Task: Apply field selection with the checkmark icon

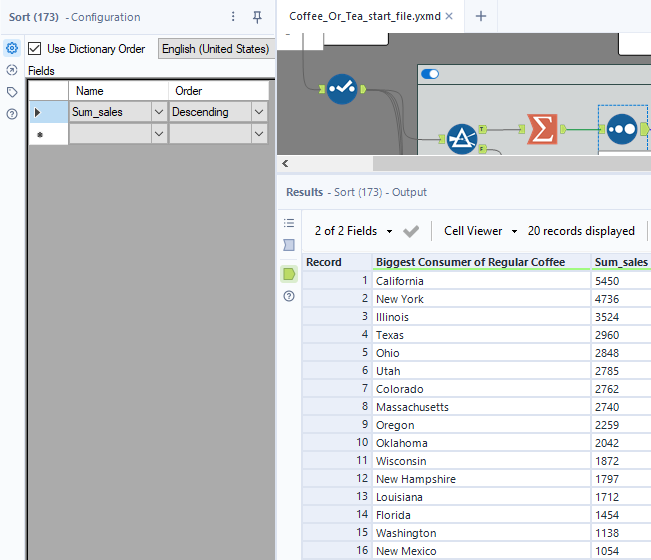Action: pos(411,231)
